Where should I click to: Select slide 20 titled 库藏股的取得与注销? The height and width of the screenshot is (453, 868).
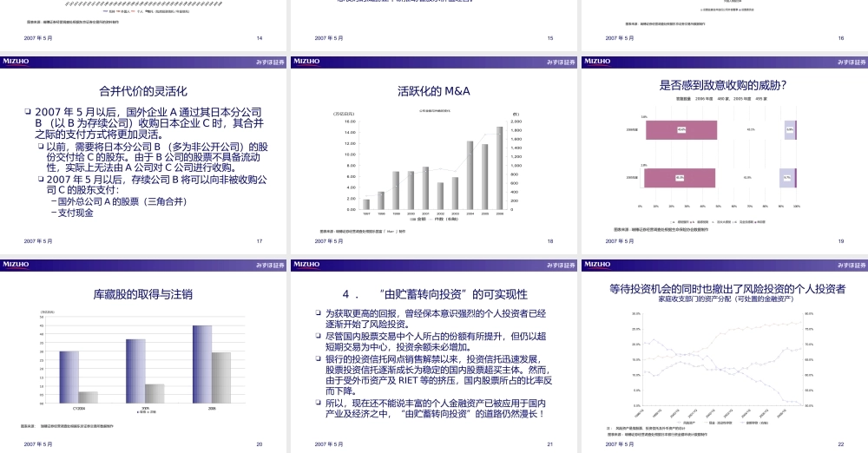143,356
